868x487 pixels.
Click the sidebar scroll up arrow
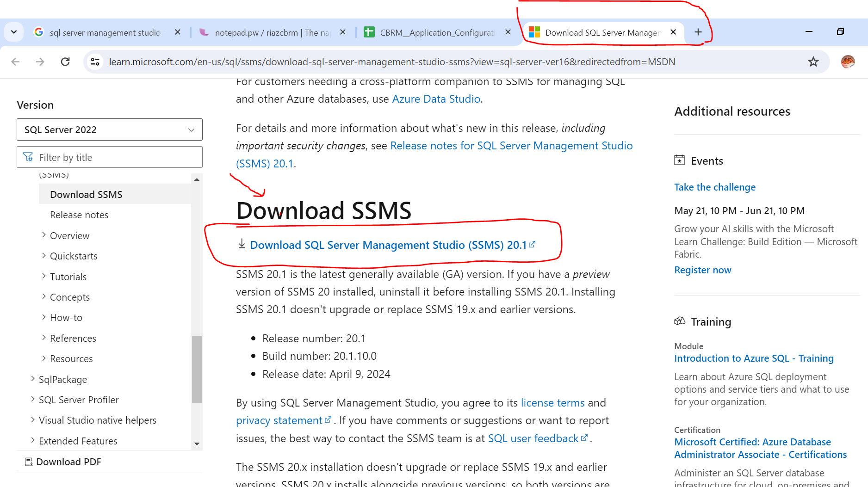[x=197, y=179]
